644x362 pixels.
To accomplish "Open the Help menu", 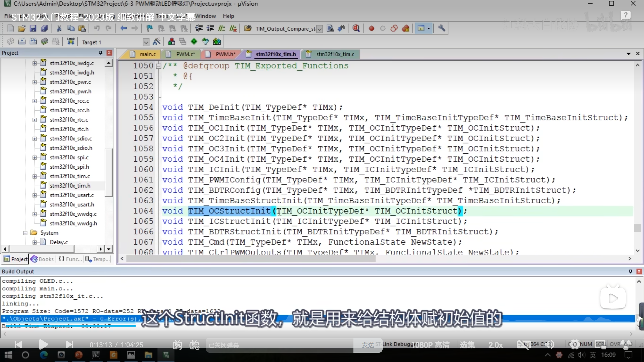I will (228, 16).
